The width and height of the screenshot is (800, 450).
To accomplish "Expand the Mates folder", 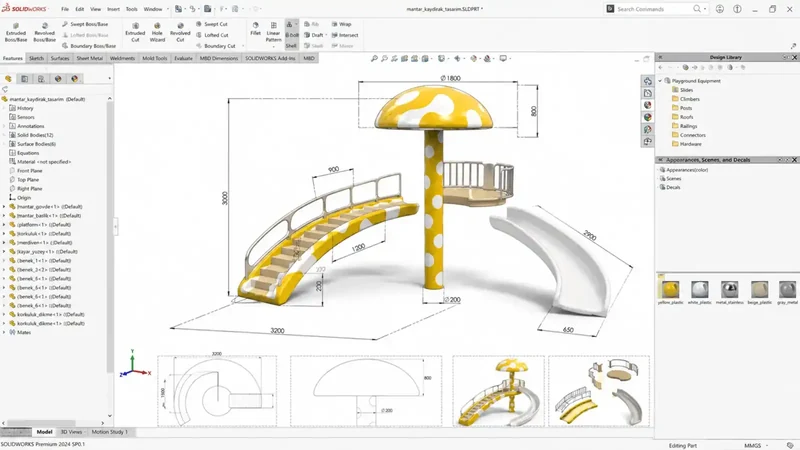I will [4, 333].
